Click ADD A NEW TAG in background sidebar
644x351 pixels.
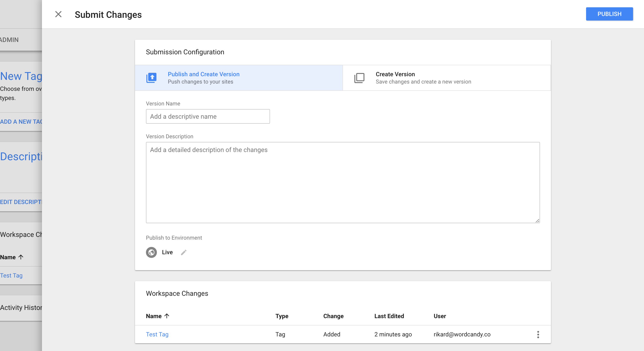pyautogui.click(x=21, y=122)
